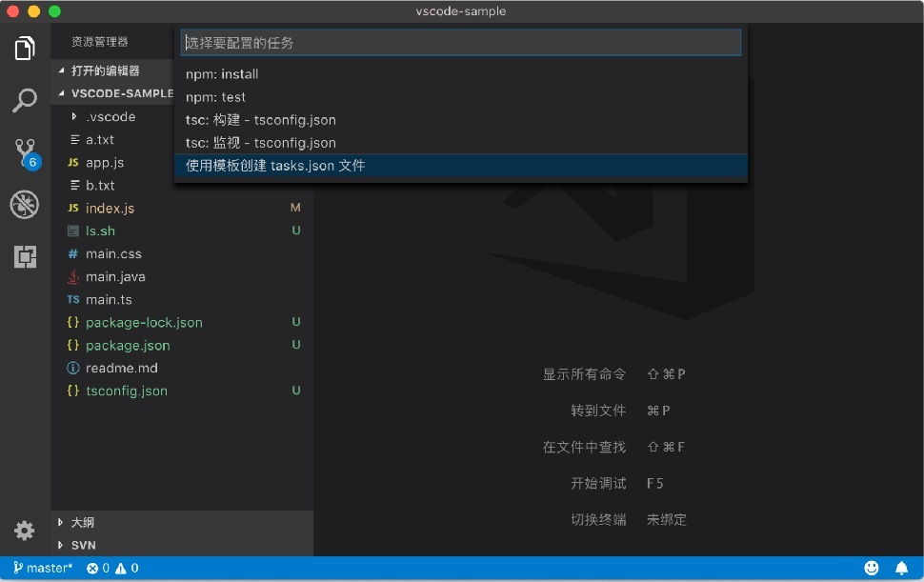
Task: Open the Debug bug icon in activity bar
Action: click(x=25, y=205)
